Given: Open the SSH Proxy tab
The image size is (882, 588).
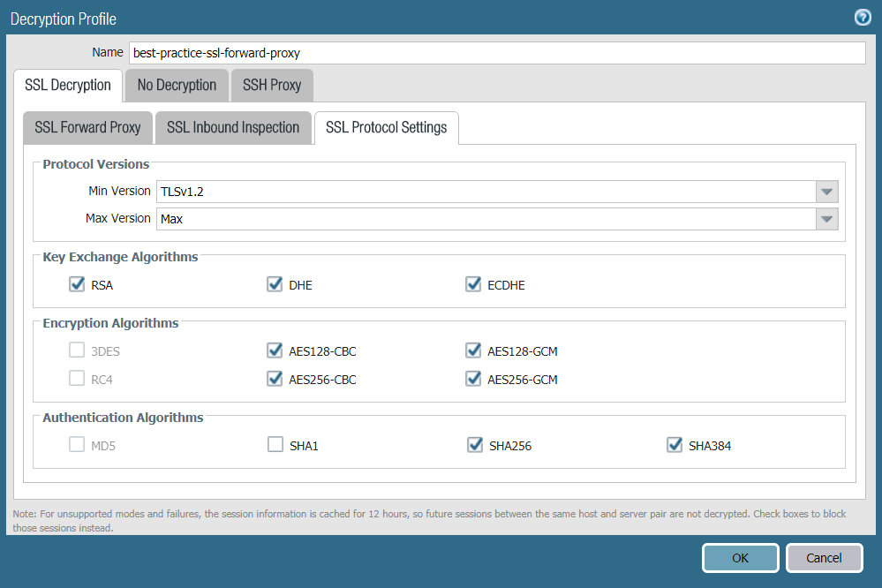Looking at the screenshot, I should (x=272, y=86).
